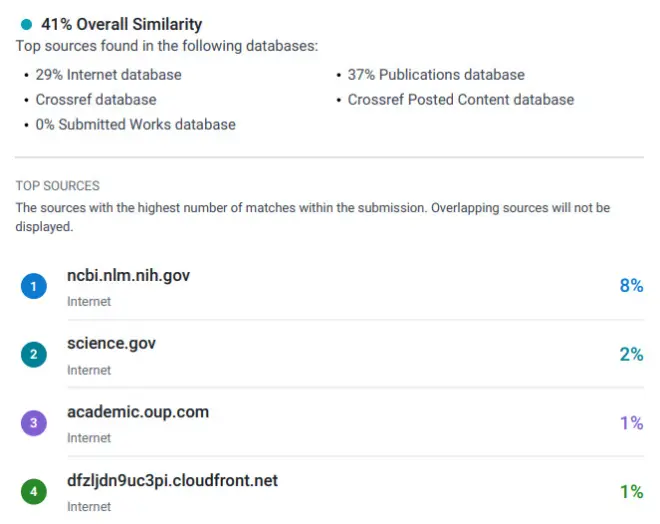Open the dfzljdn9uc3pi.cloudfront.net source
Viewport: 660px width, 524px height.
[172, 480]
